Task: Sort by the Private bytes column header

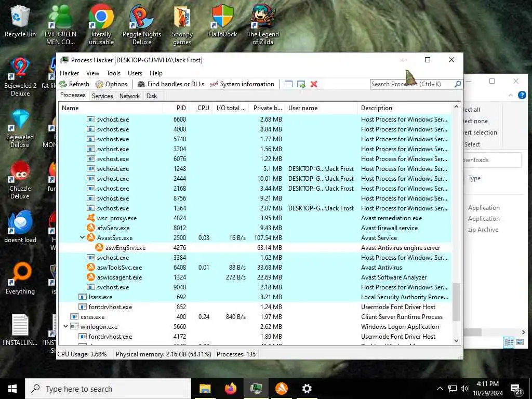Action: coord(267,108)
